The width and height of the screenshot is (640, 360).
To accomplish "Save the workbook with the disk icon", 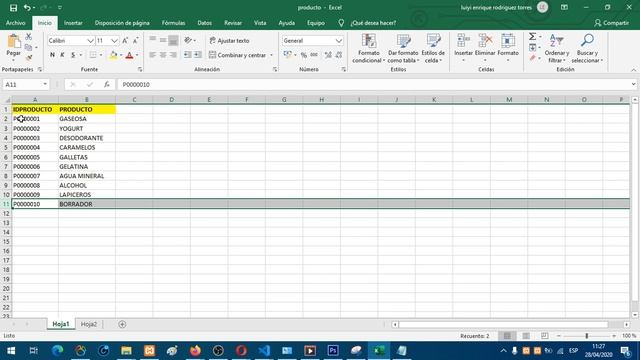I will (13, 8).
